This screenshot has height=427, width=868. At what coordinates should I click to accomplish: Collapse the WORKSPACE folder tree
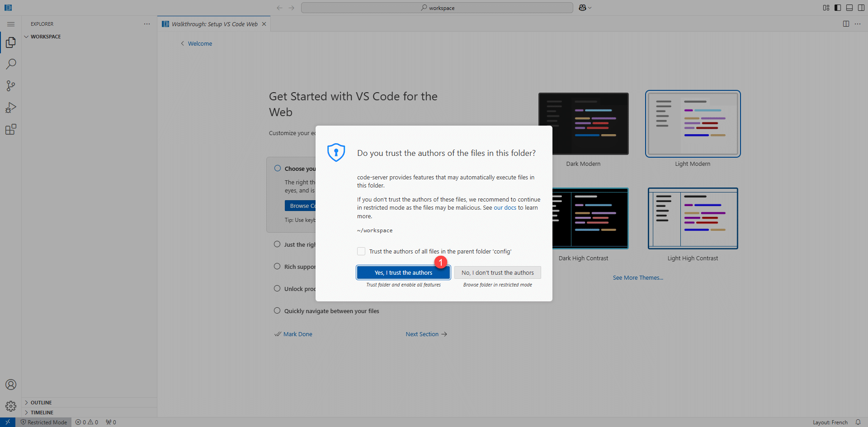[45, 37]
